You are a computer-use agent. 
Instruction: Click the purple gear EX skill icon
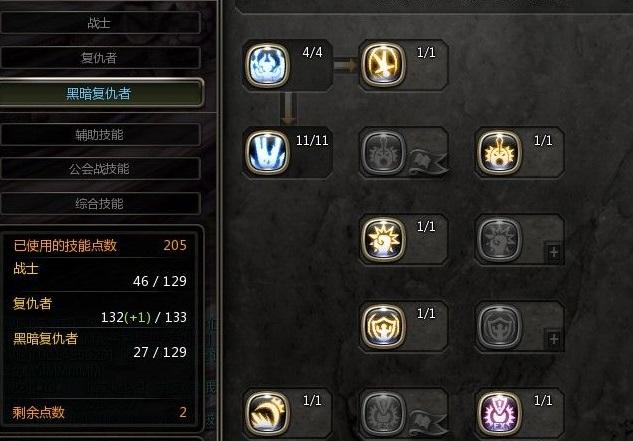(499, 413)
